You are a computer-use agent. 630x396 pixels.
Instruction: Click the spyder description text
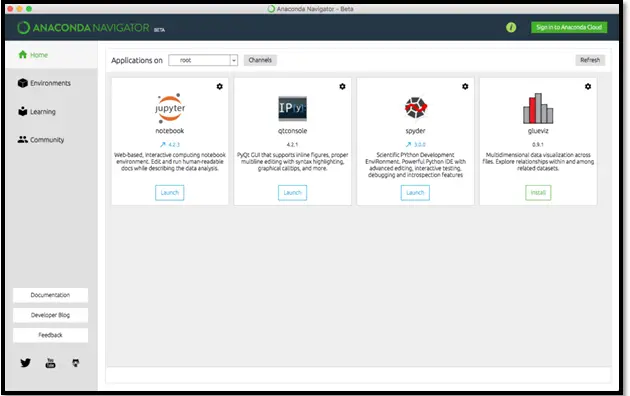click(415, 165)
